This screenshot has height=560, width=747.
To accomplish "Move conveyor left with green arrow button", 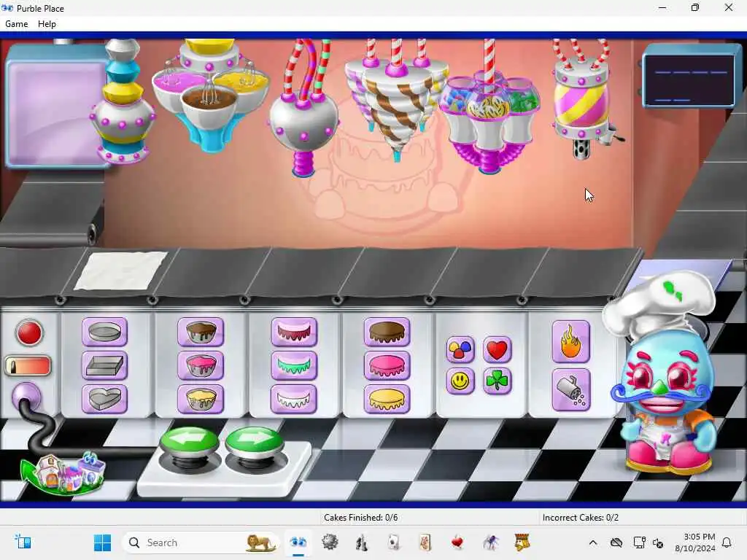I will pyautogui.click(x=189, y=441).
